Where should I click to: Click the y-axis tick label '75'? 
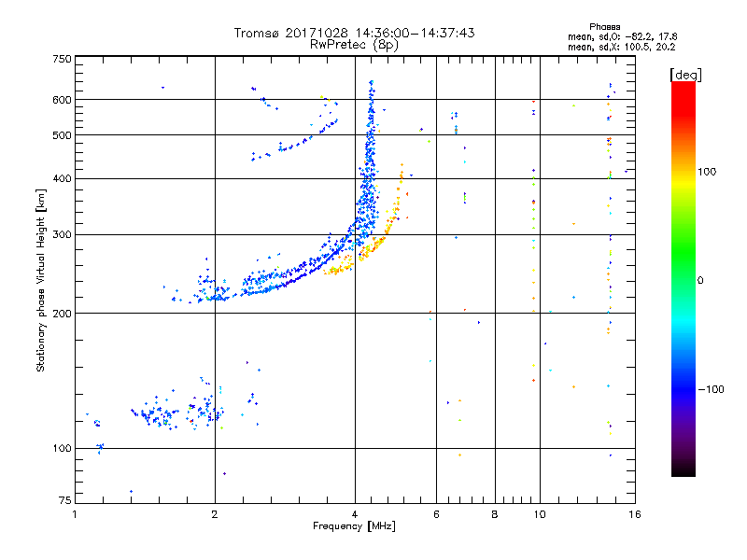65,500
